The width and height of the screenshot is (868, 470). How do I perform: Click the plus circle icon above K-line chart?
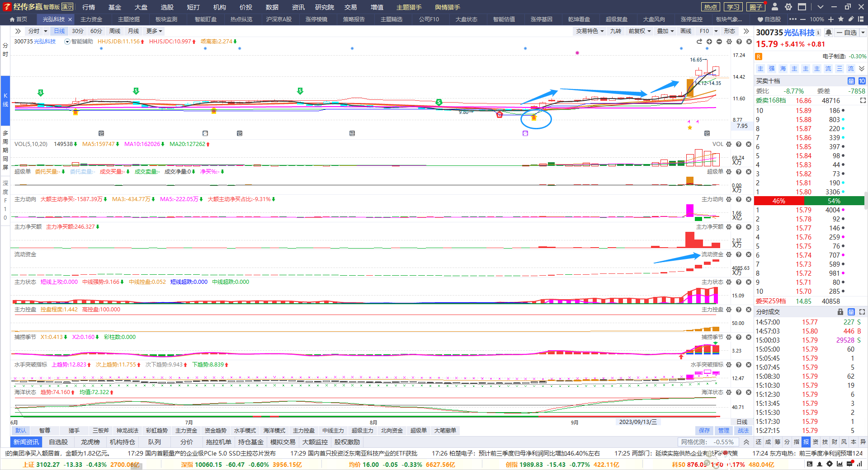709,42
